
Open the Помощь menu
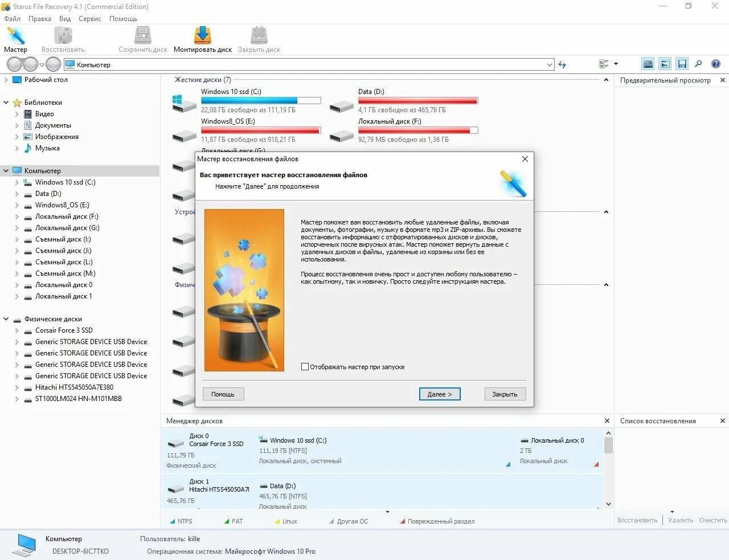coord(123,19)
